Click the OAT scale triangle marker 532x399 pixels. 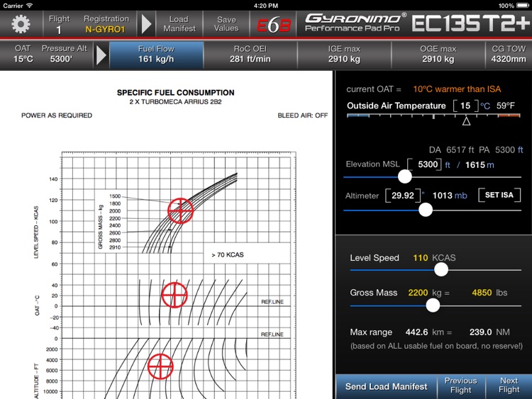[466, 121]
